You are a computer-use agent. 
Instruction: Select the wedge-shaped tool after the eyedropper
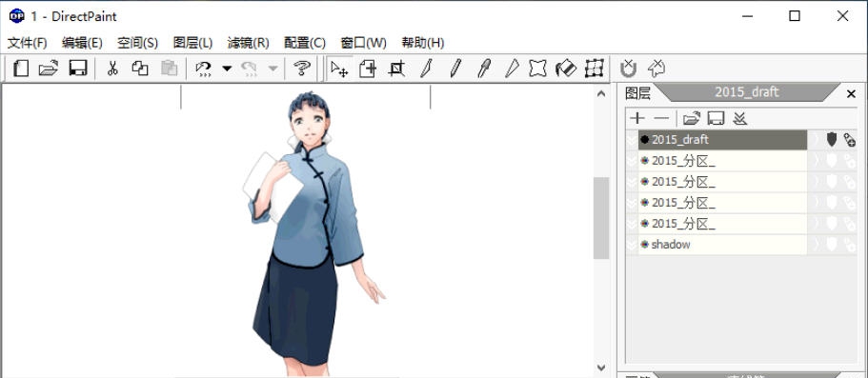coord(512,69)
